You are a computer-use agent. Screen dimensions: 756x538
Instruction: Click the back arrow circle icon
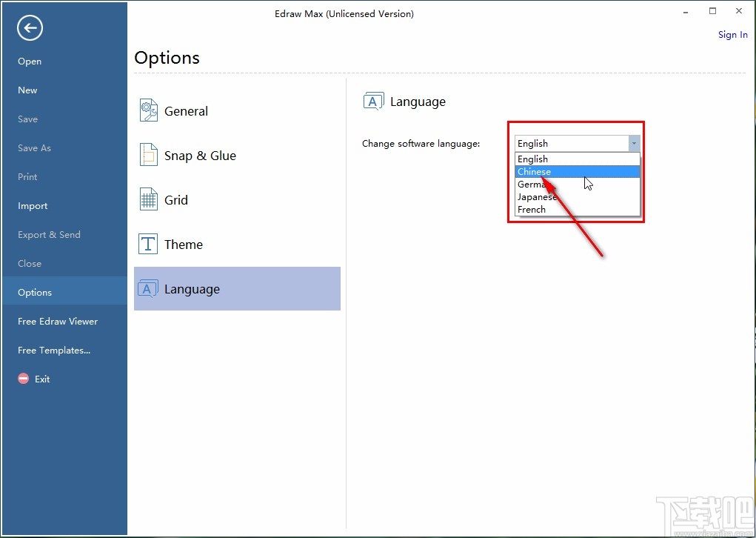point(30,28)
